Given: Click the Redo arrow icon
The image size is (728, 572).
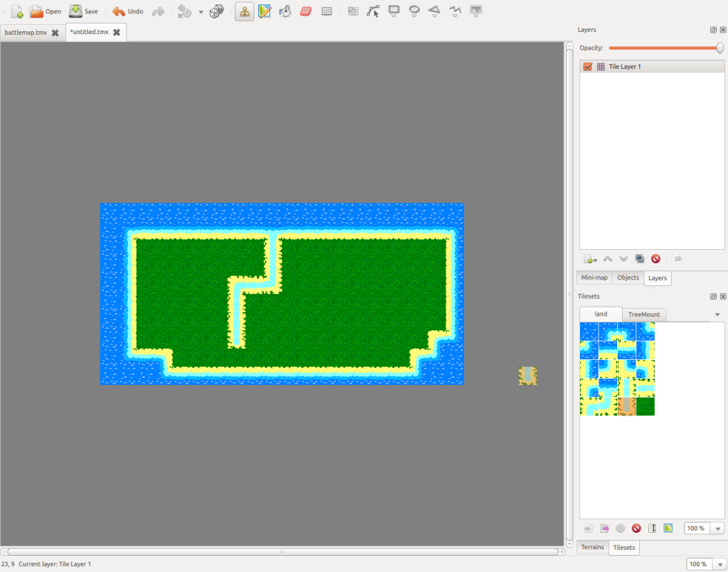Looking at the screenshot, I should [159, 11].
